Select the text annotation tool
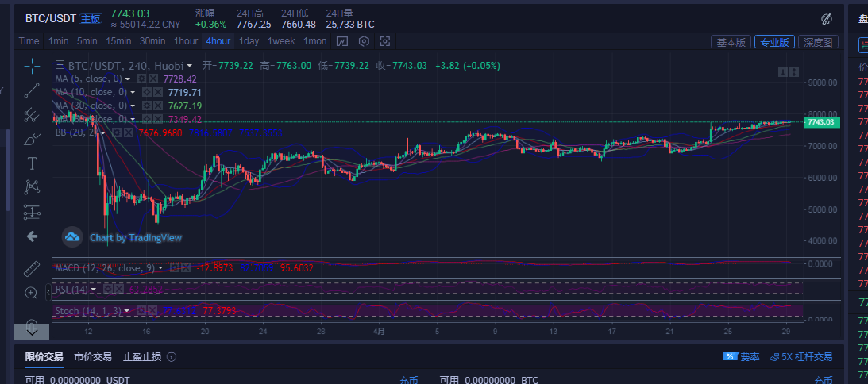Image resolution: width=868 pixels, height=384 pixels. [x=32, y=163]
